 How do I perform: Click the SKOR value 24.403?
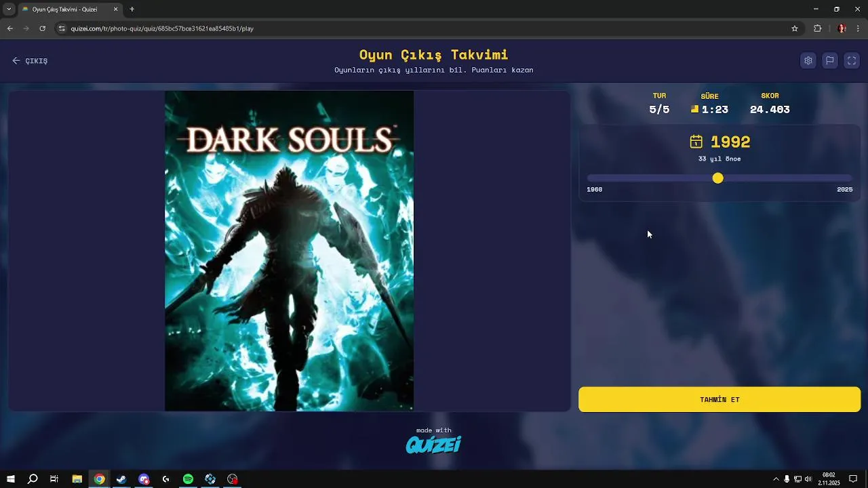pos(770,109)
